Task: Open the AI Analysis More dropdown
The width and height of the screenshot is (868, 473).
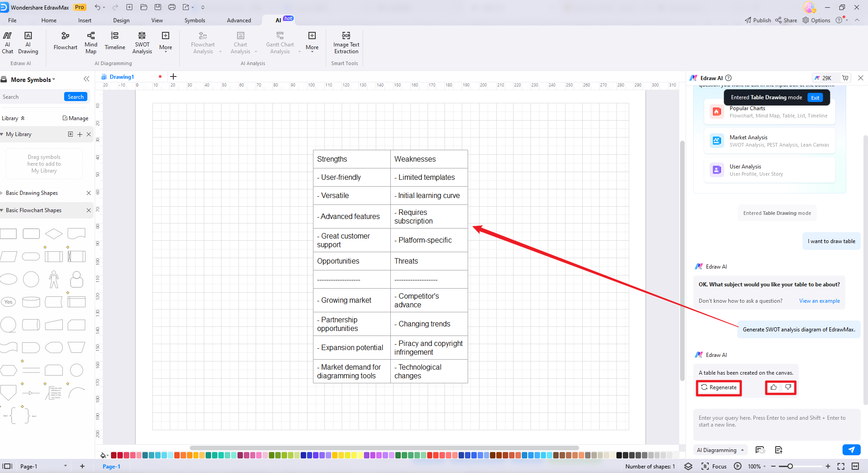Action: pos(312,42)
